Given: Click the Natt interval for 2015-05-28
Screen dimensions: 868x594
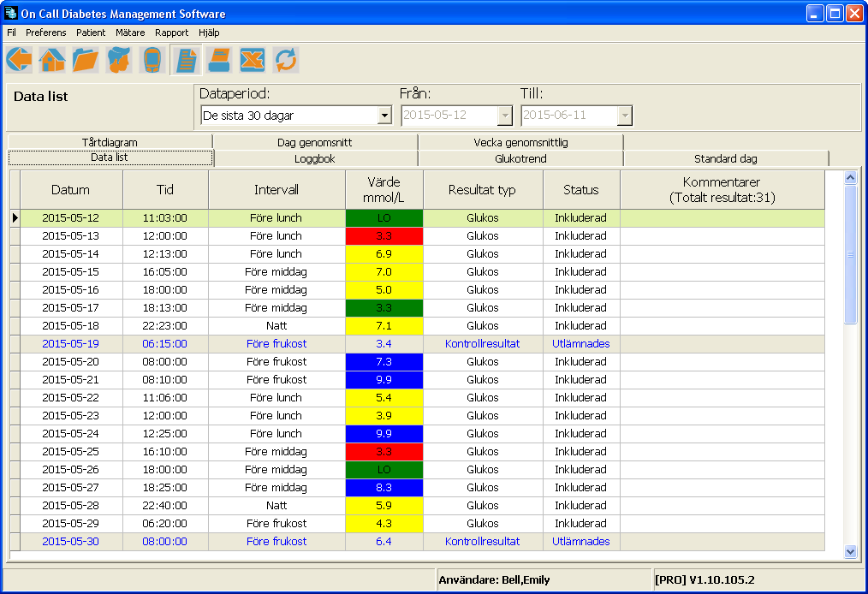Looking at the screenshot, I should pyautogui.click(x=276, y=506).
